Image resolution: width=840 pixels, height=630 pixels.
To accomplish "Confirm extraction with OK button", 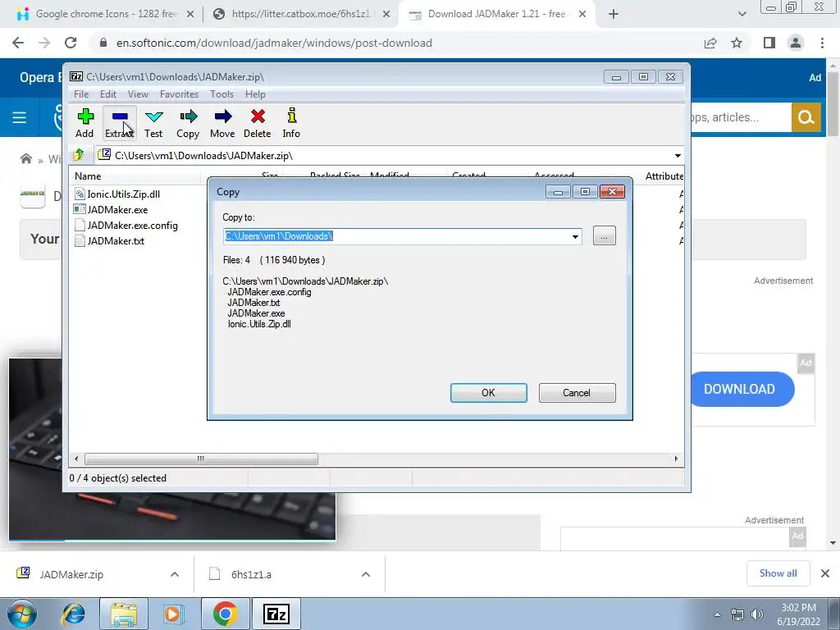I will click(x=489, y=393).
